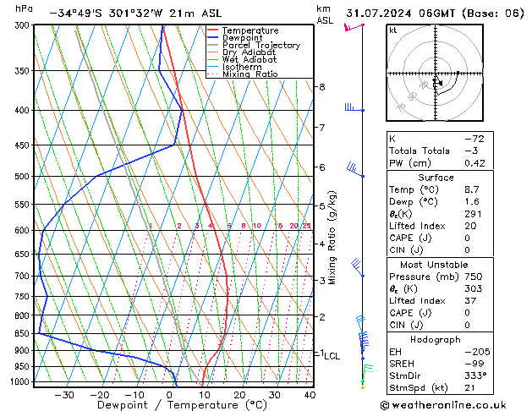Click the date 31.07.2024 06GMT (Base: 06)

click(x=435, y=14)
